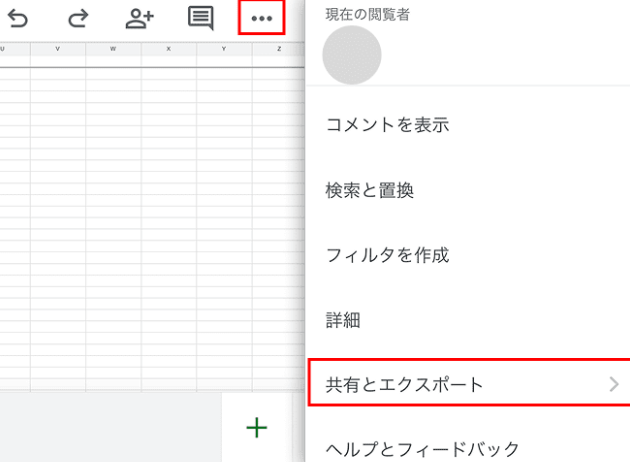
Task: Tap the three-dot more options icon
Action: click(262, 19)
